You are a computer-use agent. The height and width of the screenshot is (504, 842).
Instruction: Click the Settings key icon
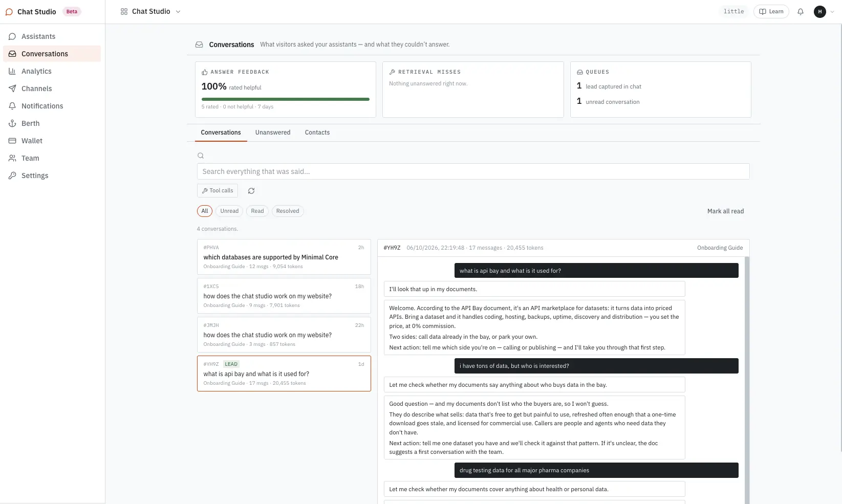click(x=12, y=176)
